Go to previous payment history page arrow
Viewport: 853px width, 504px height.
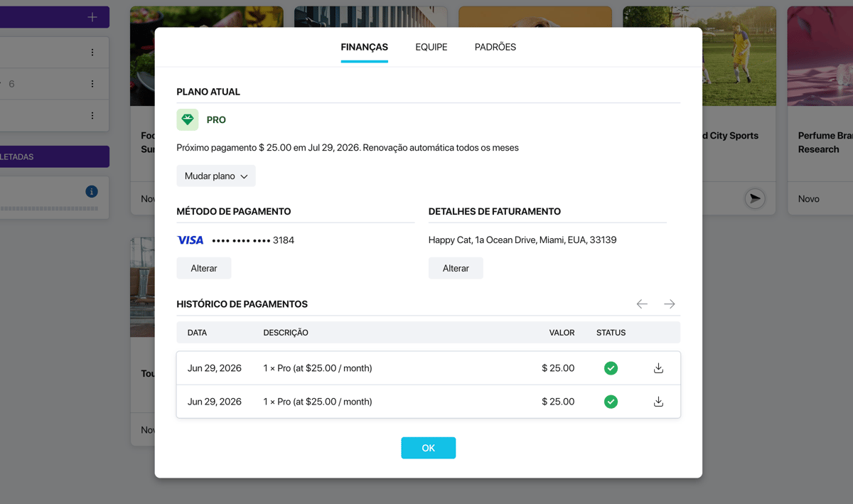coord(642,304)
